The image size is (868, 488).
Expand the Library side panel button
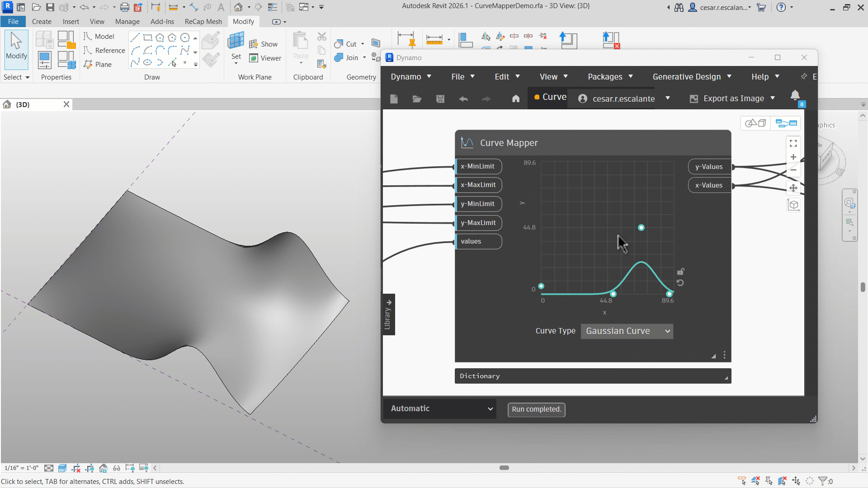(x=388, y=314)
